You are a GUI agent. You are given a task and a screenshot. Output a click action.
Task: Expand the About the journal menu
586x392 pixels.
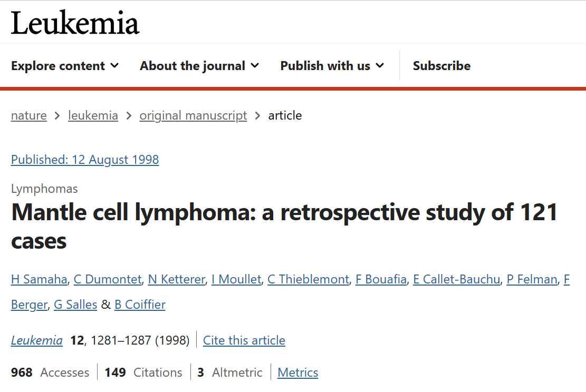pyautogui.click(x=199, y=66)
